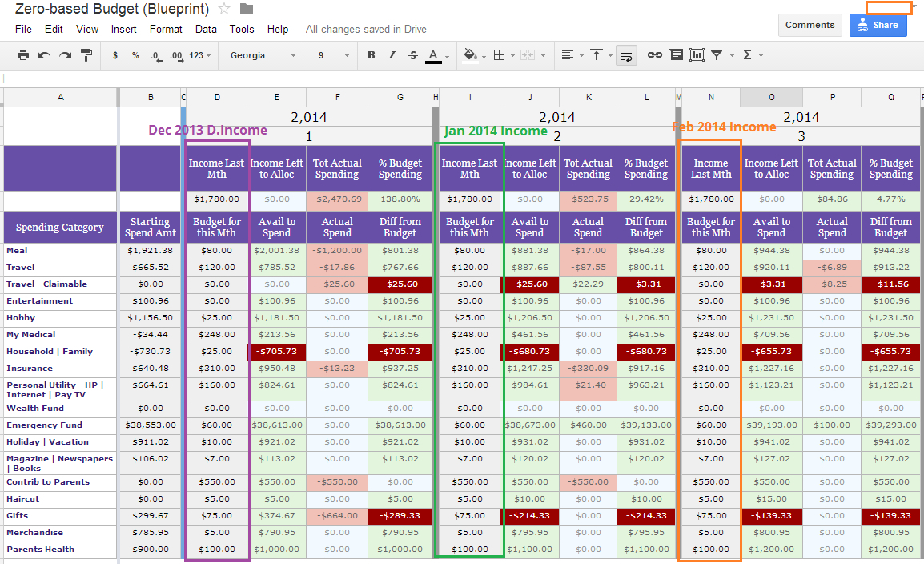Viewport: 924px width, 564px height.
Task: Click the document title Zero-based Budget
Action: tap(112, 9)
